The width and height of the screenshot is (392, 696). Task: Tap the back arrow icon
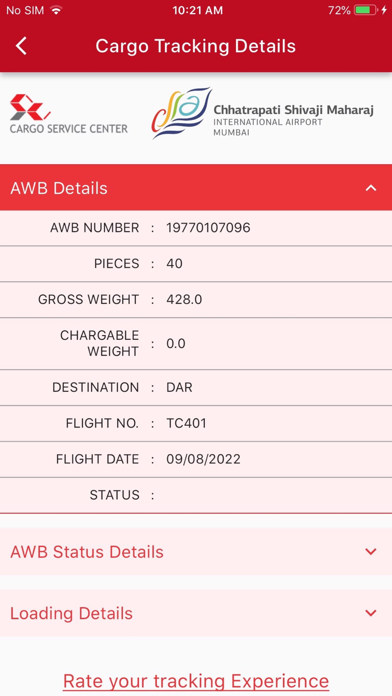(21, 46)
